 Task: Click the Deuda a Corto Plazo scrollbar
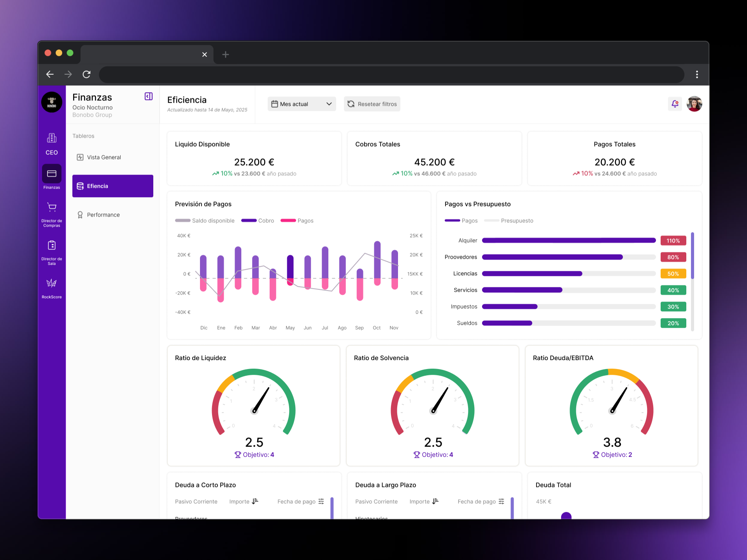point(332,507)
